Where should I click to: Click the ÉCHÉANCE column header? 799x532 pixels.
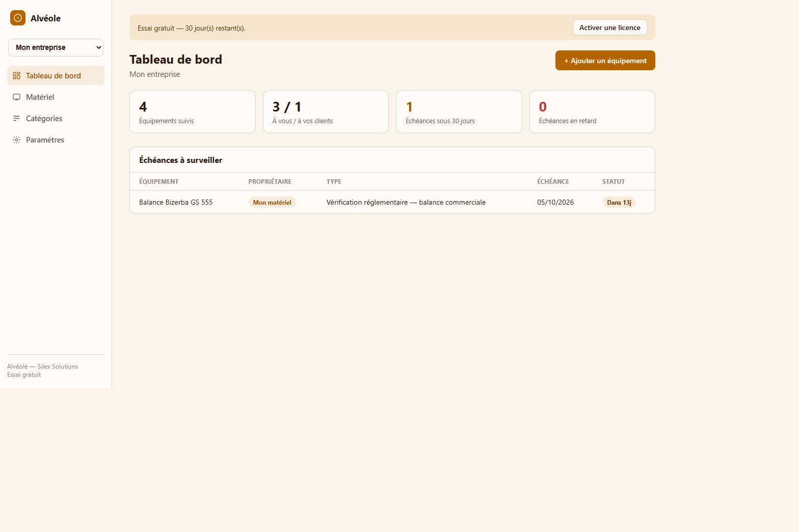553,181
